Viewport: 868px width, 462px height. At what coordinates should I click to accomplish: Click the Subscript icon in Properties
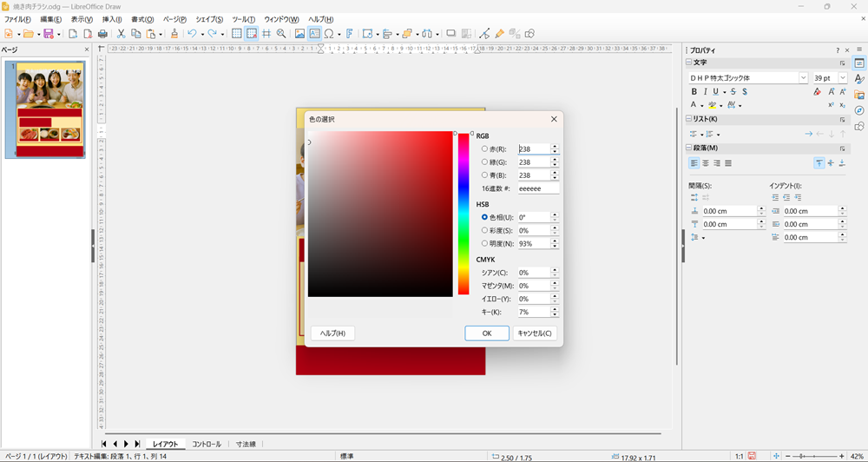pyautogui.click(x=843, y=105)
